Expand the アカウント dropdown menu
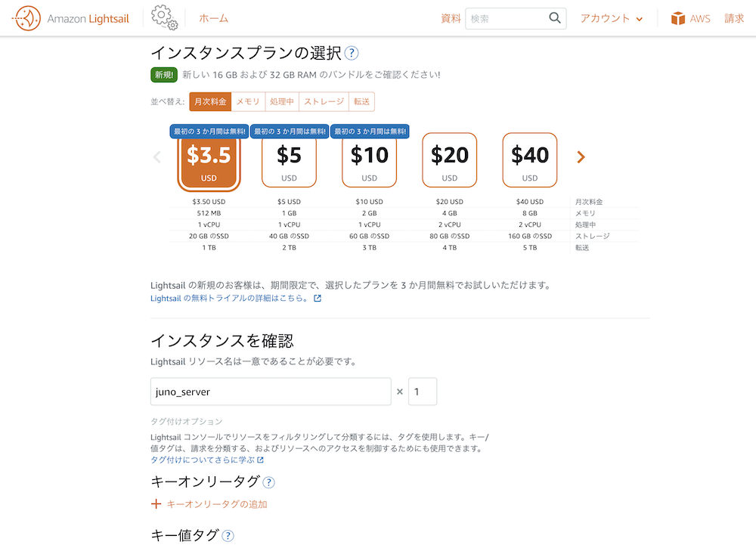Screen dimensions: 756x545 coord(612,18)
